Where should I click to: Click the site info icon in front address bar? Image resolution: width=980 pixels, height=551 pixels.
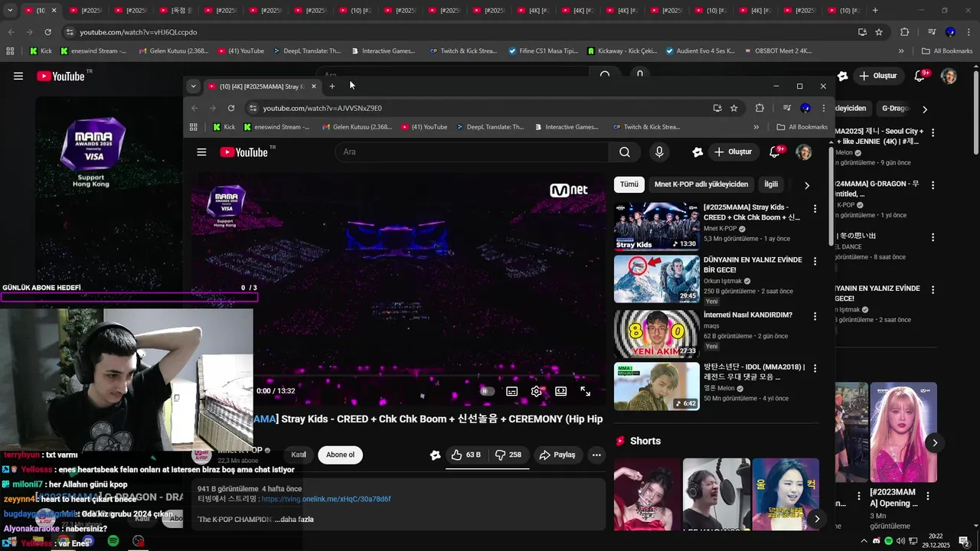click(x=253, y=108)
